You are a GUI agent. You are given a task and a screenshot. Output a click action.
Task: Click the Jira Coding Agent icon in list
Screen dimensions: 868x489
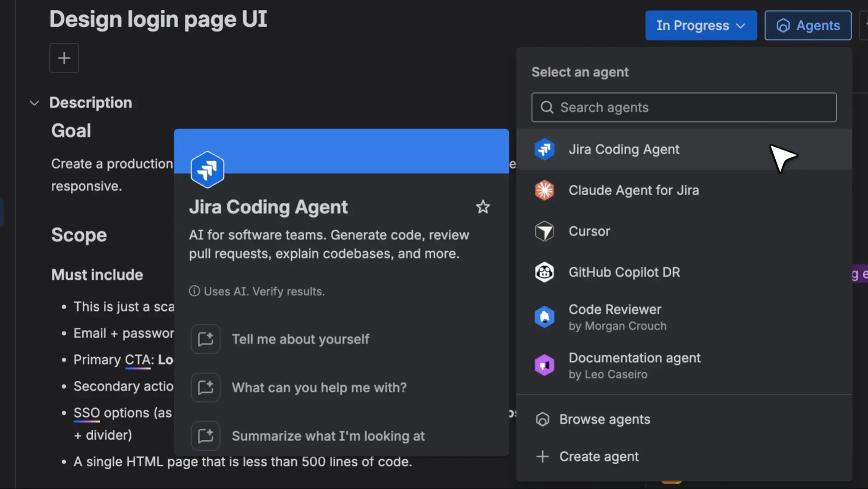point(544,149)
